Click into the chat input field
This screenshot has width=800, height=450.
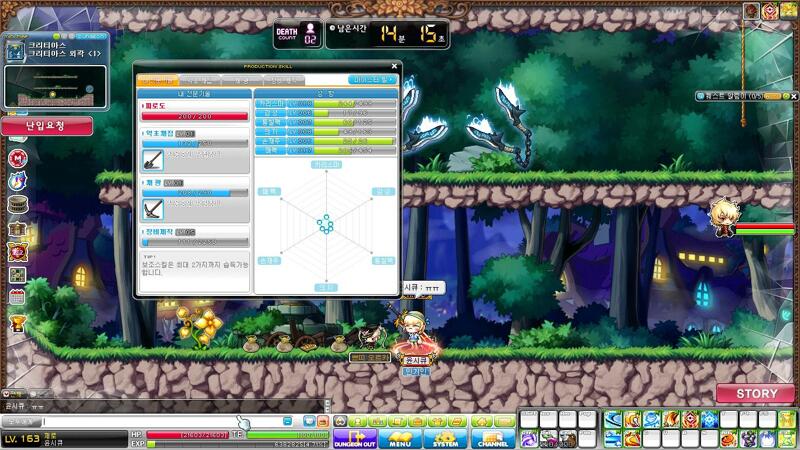tap(161, 421)
